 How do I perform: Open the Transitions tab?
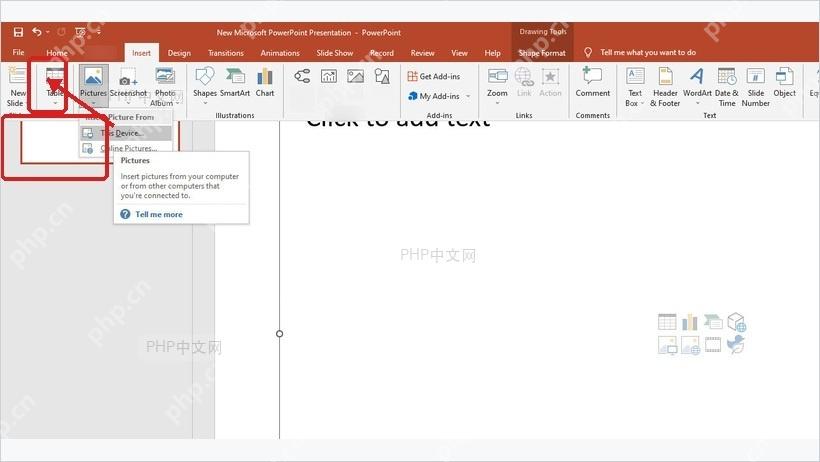225,53
